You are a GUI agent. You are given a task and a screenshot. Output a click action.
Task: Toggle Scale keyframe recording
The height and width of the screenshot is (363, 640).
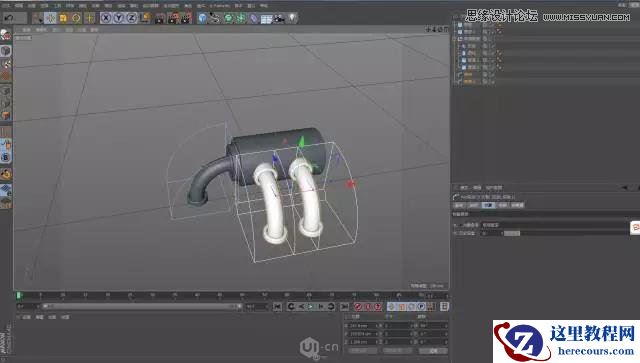coord(402,306)
